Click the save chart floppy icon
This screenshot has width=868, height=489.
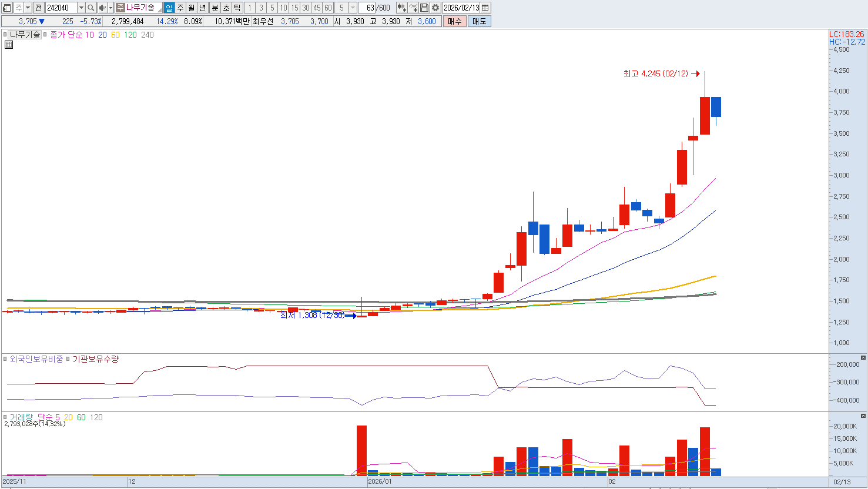pyautogui.click(x=424, y=8)
